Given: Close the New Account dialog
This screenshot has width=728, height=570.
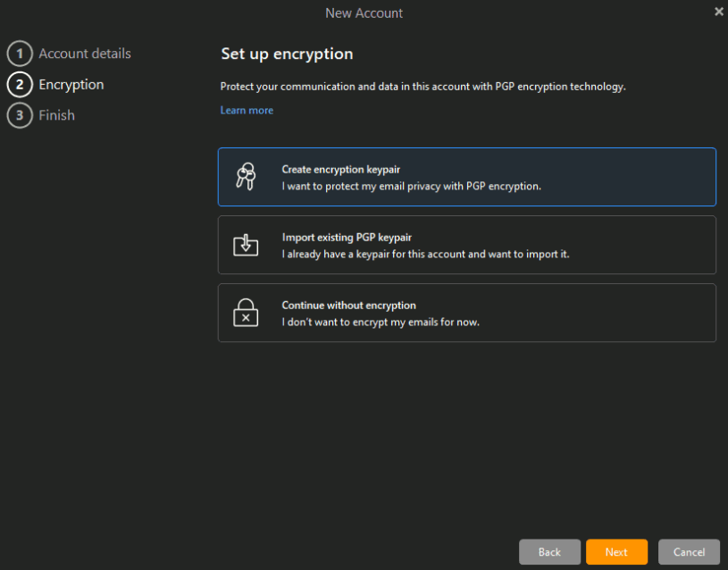Looking at the screenshot, I should point(718,12).
